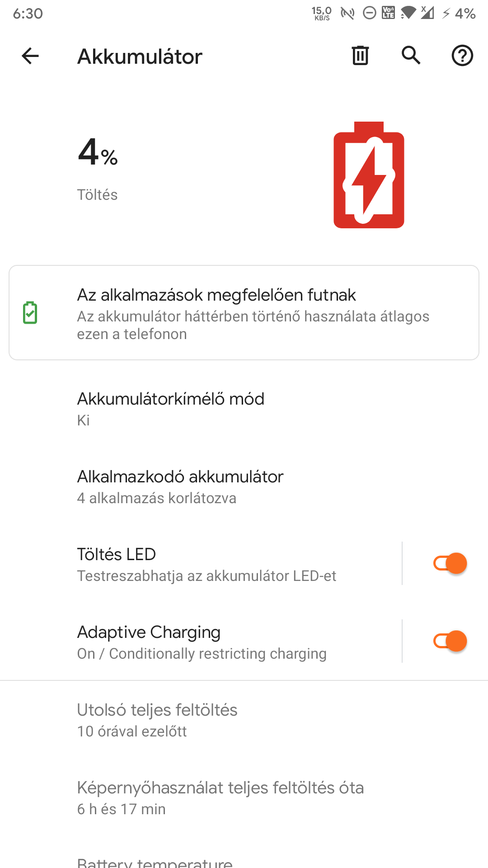Tap the Battery temperature entry
This screenshot has width=488, height=868.
click(x=155, y=863)
